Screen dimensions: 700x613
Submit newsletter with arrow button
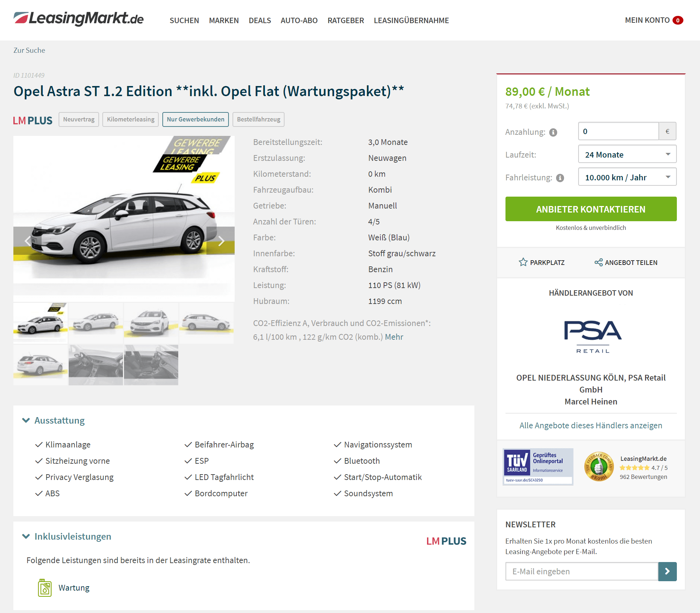(x=667, y=571)
